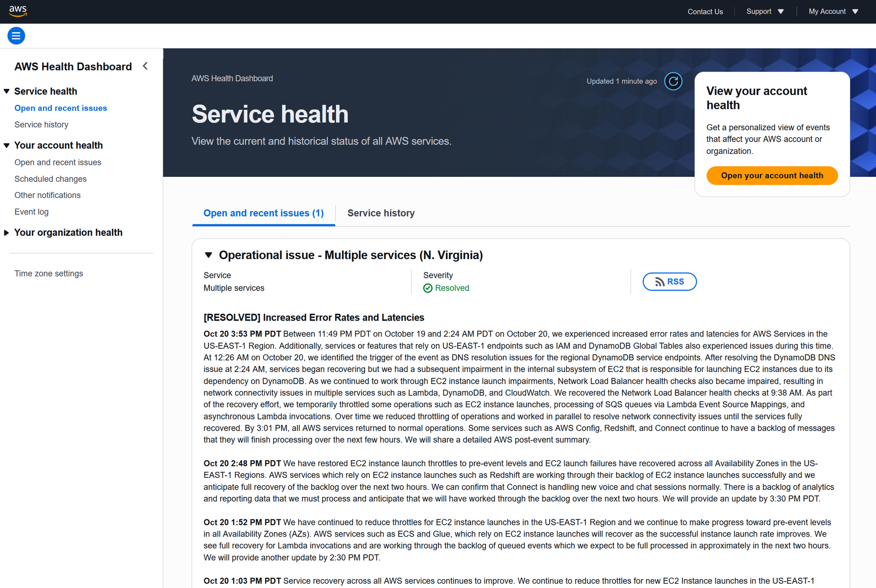Open Service history in the sidebar

click(x=41, y=124)
